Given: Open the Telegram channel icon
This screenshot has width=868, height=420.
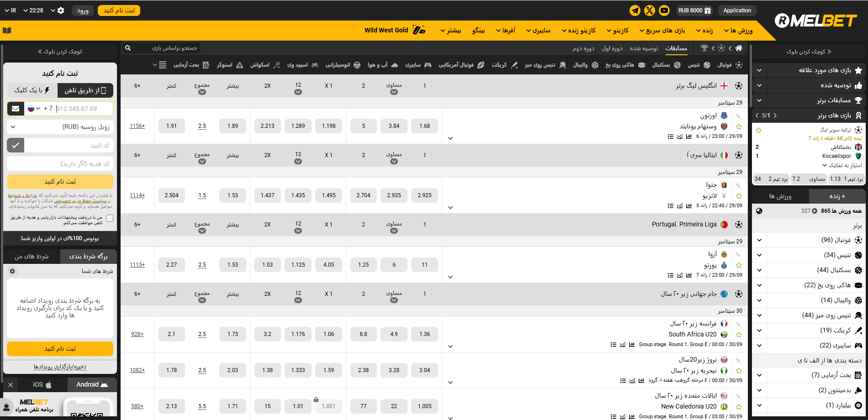Looking at the screenshot, I should coord(635,10).
